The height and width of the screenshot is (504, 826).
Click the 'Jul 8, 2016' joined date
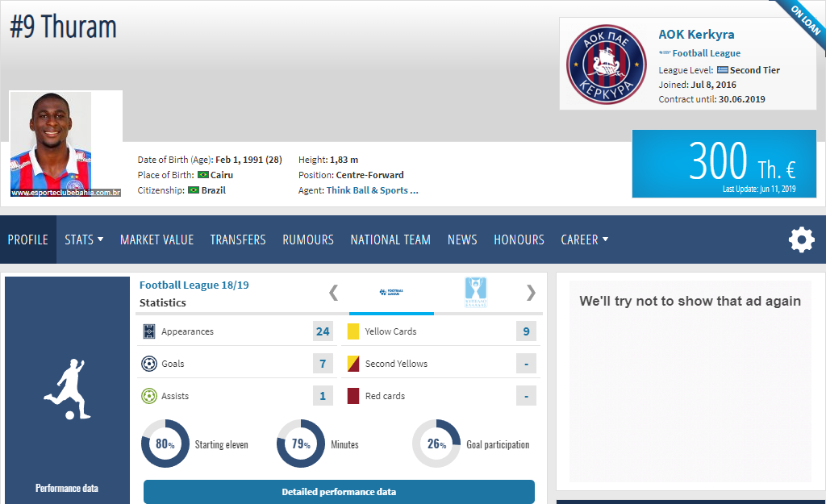(x=714, y=85)
